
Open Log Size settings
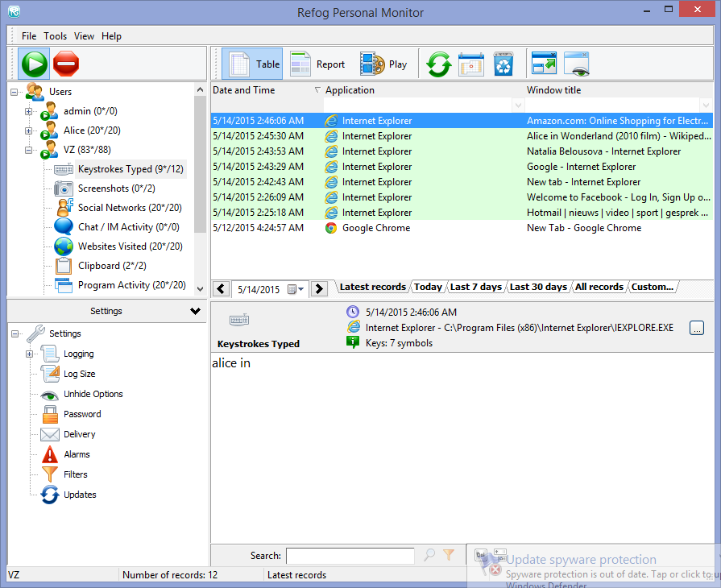[80, 374]
